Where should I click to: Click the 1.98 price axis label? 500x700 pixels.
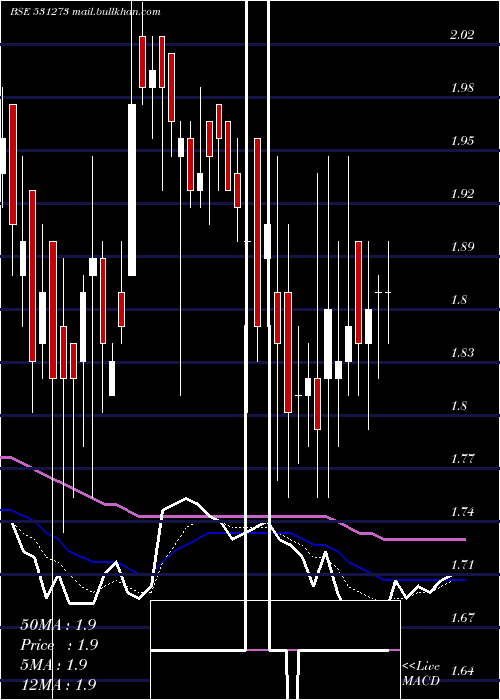point(462,88)
